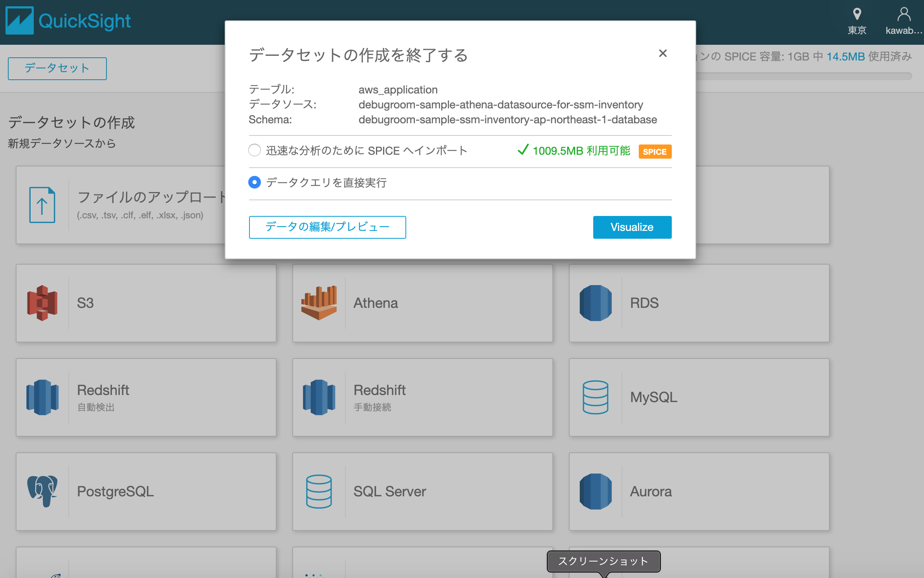Click the スクリーンショット tooltip
The width and height of the screenshot is (924, 578).
click(x=603, y=561)
